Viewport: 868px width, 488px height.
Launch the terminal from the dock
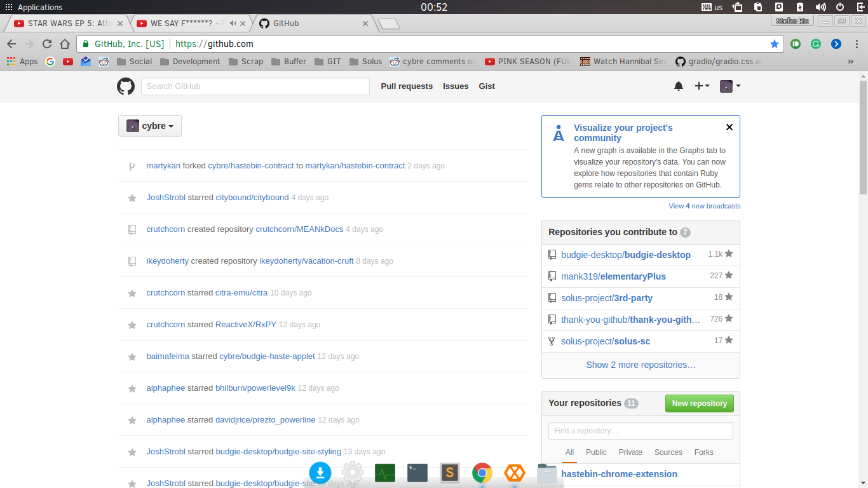(x=417, y=473)
